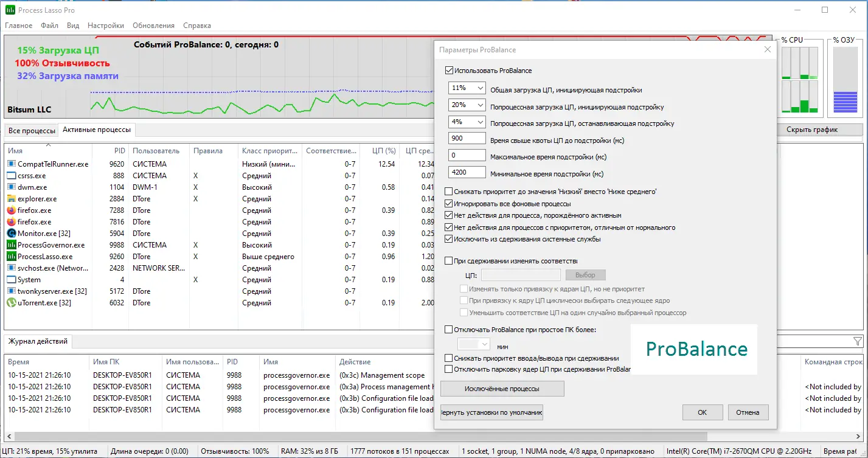Sort by the Пользователь column header

click(159, 151)
